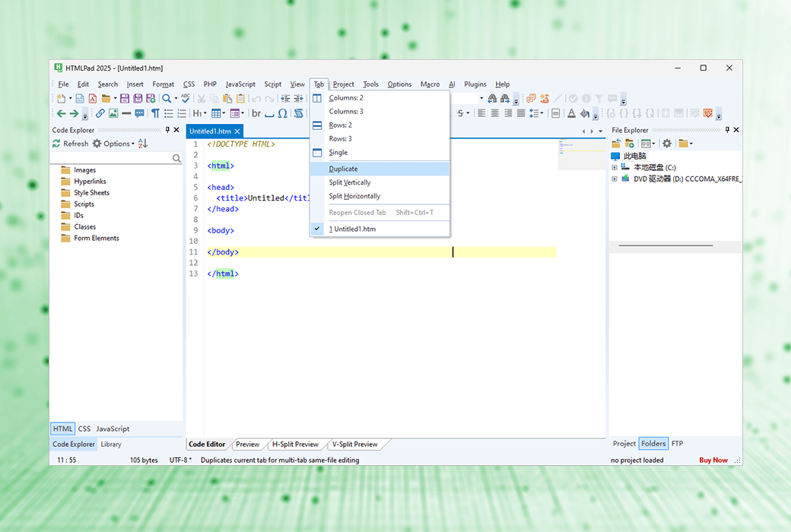Switch to H-Split Preview tab
Screen dimensions: 791x532
tap(296, 445)
